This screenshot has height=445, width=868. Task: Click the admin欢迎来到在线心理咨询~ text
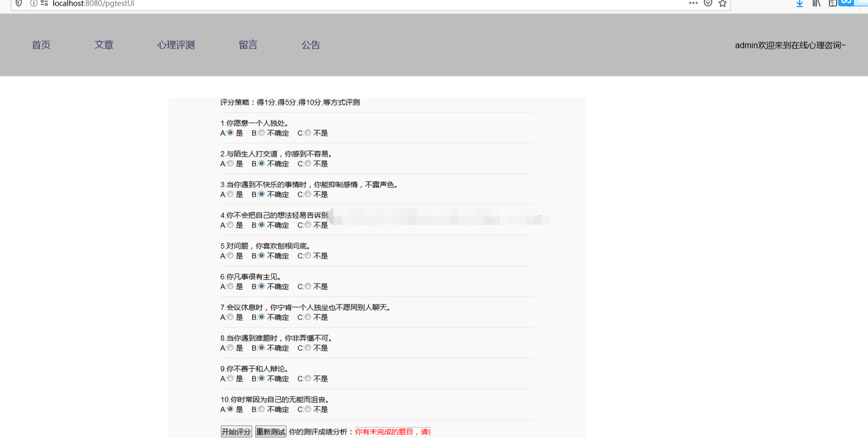click(790, 45)
